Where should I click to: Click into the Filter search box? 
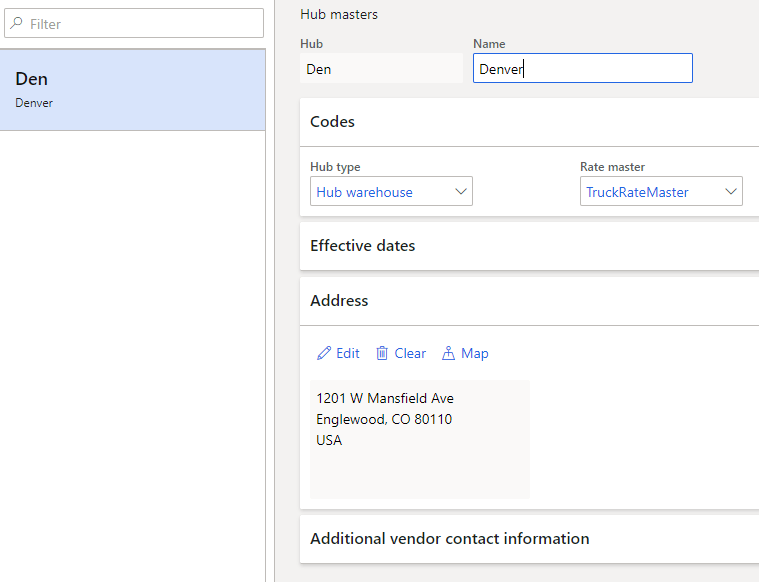pos(134,23)
